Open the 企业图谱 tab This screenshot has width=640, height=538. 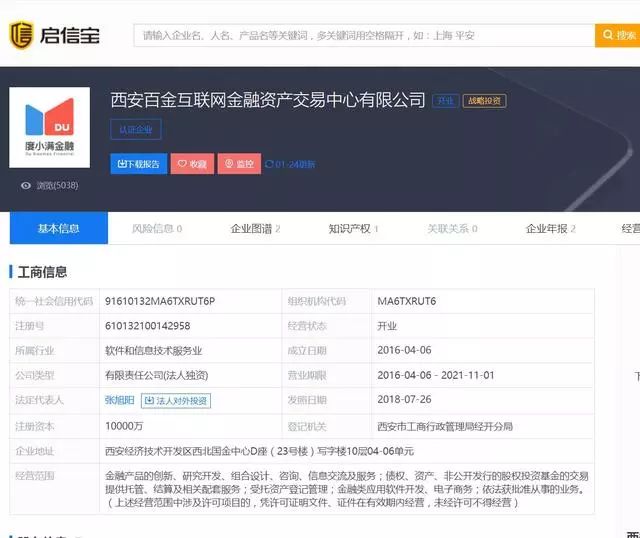[255, 229]
